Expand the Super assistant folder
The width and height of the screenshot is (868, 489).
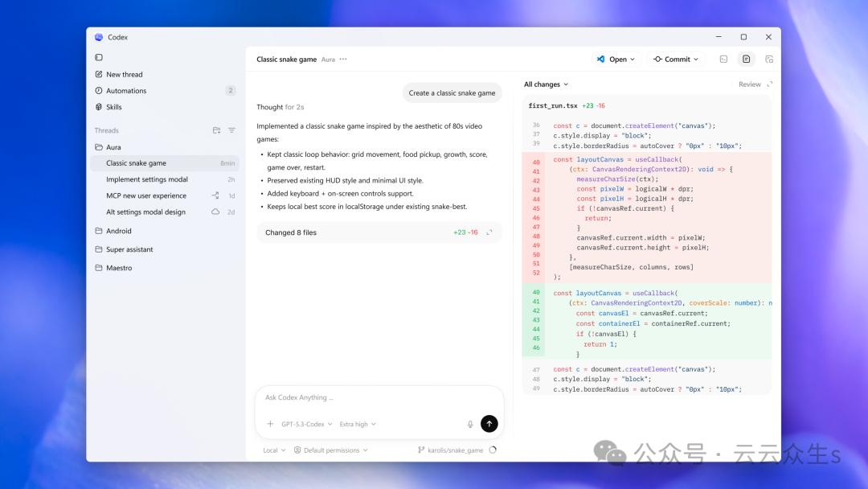pyautogui.click(x=124, y=249)
